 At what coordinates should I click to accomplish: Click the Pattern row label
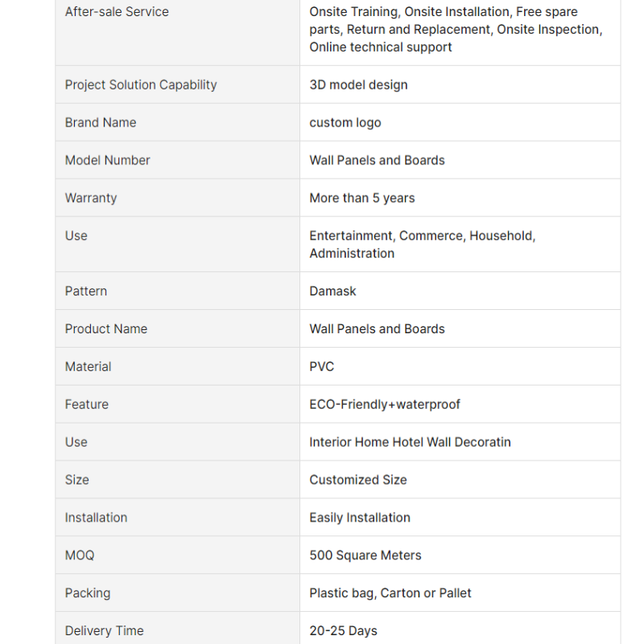86,291
